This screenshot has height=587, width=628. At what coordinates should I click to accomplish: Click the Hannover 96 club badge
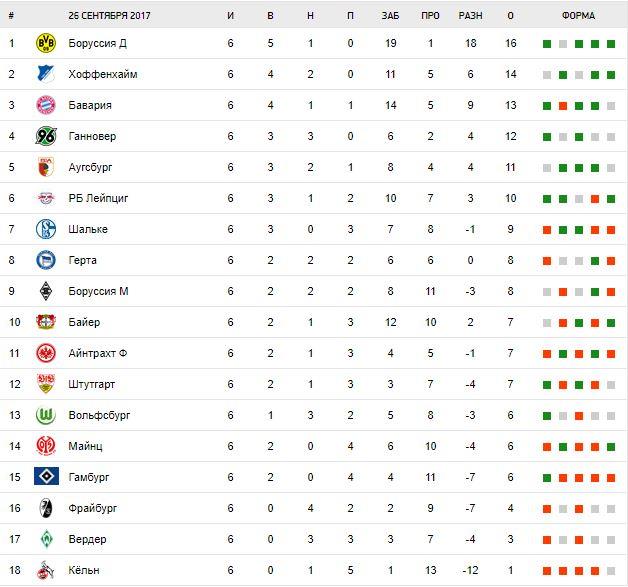[45, 137]
